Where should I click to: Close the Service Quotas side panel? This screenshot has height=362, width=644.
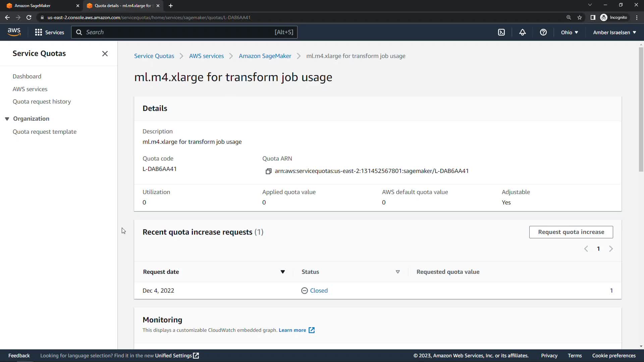click(105, 54)
